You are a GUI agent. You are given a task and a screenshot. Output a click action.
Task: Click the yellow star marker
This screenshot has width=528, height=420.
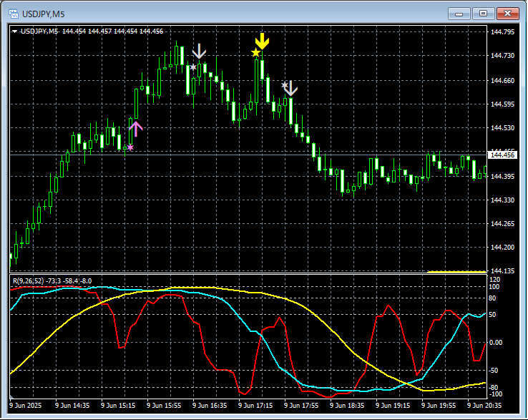(x=255, y=53)
